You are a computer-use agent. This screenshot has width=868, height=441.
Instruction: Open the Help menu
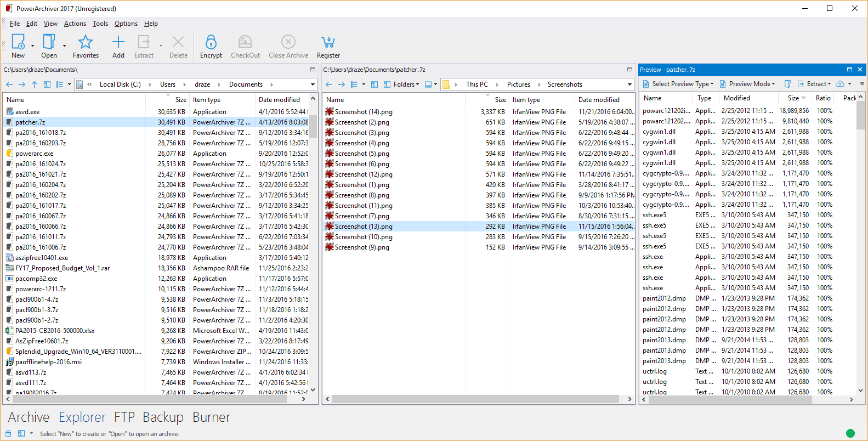coord(151,24)
